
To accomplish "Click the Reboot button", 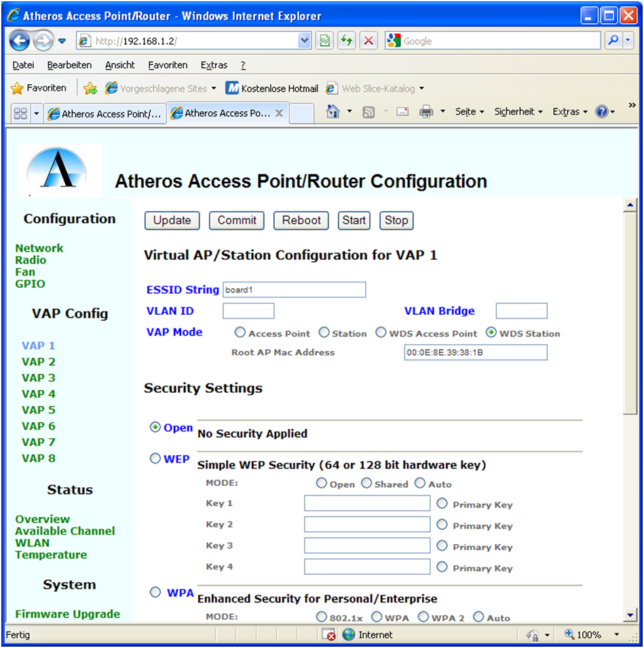I will (x=301, y=221).
